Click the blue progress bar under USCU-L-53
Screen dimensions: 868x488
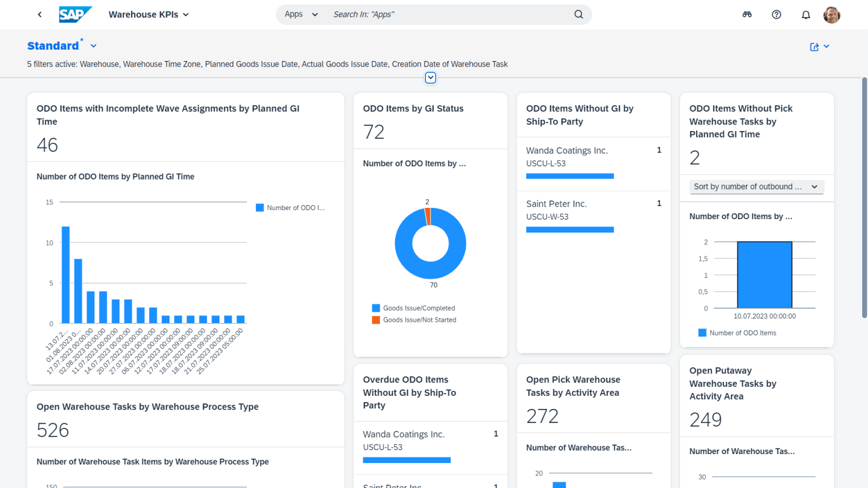click(x=570, y=176)
